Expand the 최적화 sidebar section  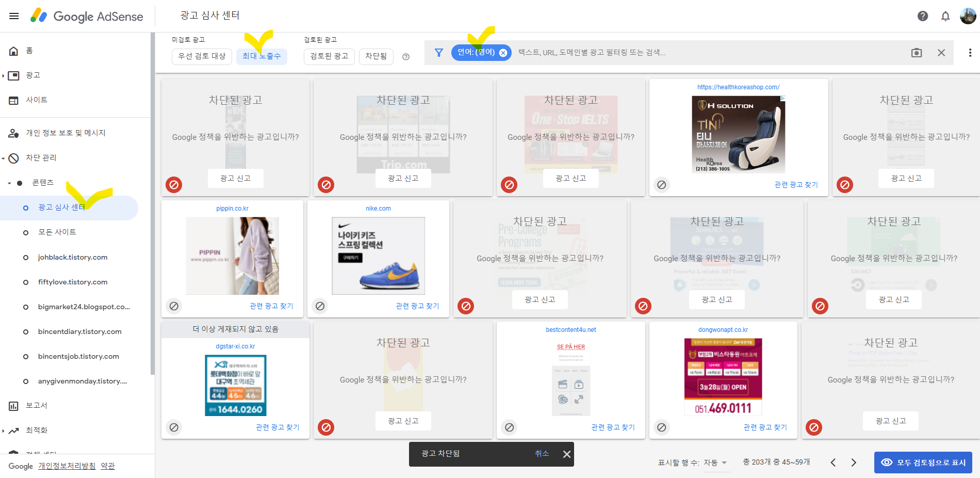3,431
